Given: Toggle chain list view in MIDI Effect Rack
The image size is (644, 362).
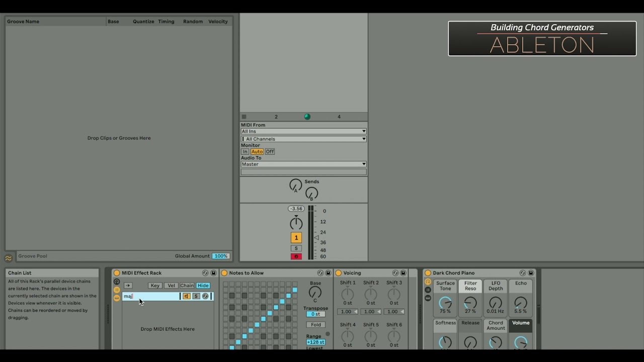Looking at the screenshot, I should tap(117, 290).
